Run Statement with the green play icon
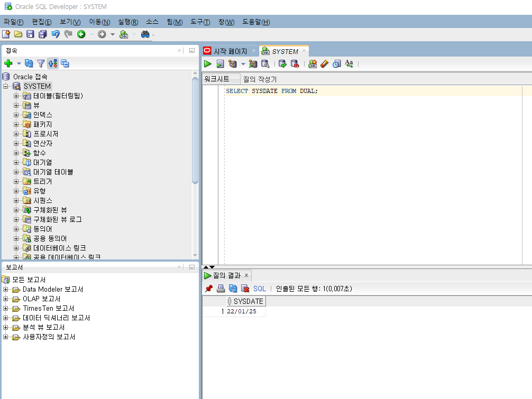Image resolution: width=532 pixels, height=399 pixels. (x=208, y=64)
